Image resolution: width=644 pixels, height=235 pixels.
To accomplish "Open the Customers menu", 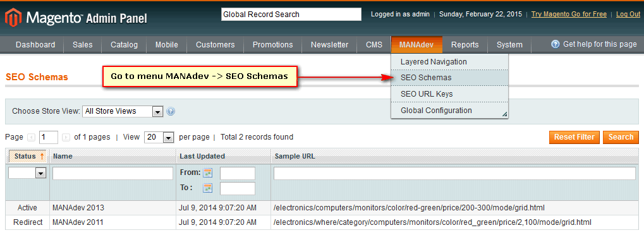I will (216, 45).
